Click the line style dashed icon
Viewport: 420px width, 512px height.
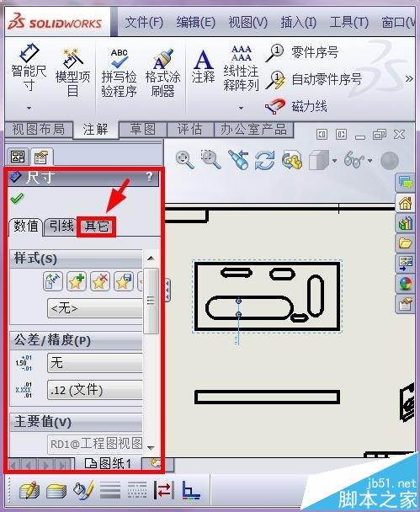pyautogui.click(x=136, y=491)
